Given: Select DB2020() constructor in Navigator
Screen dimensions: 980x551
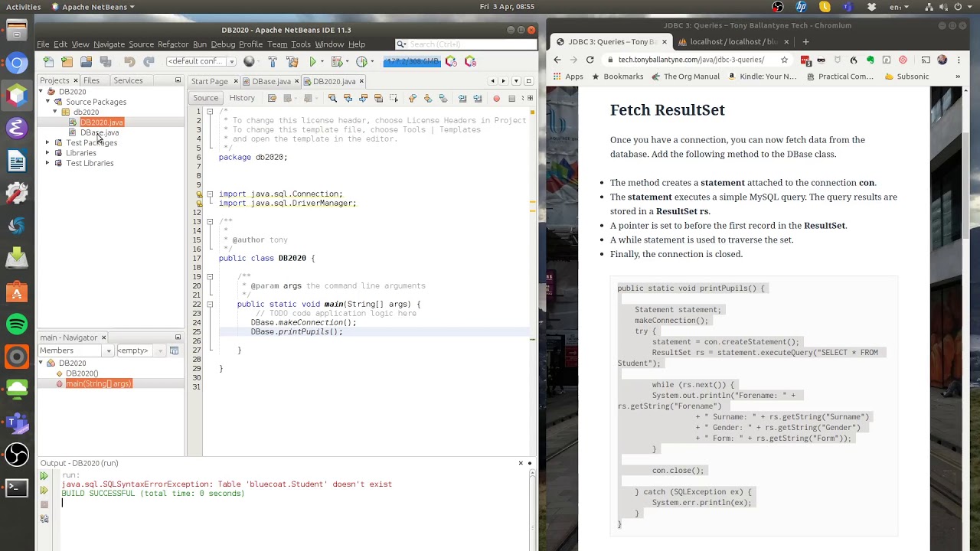Looking at the screenshot, I should [82, 373].
